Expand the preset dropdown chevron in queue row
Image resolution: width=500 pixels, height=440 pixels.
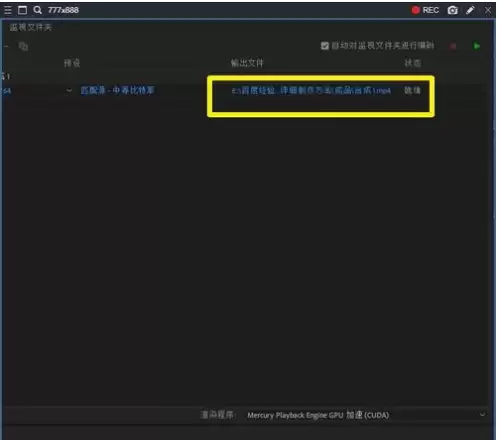69,90
